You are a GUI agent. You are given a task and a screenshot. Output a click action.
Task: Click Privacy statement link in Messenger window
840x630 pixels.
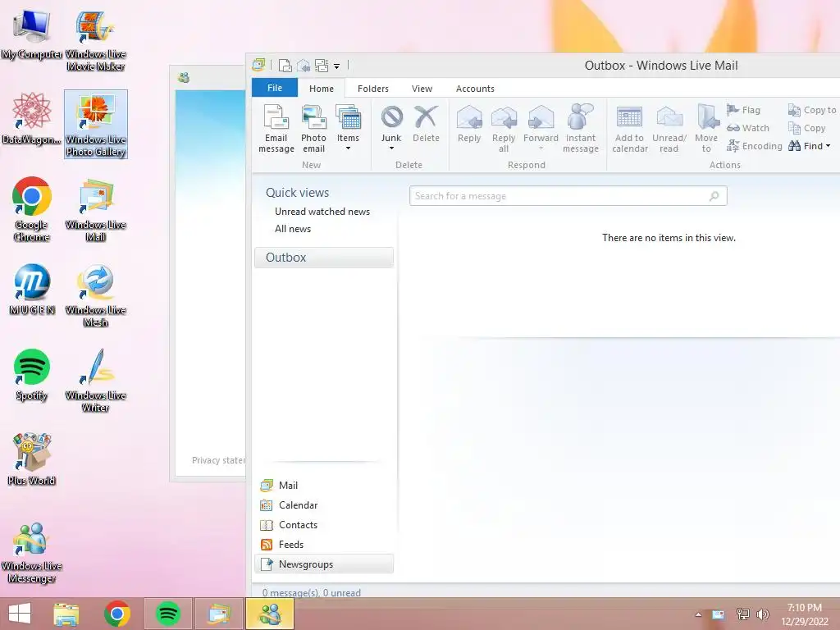click(x=218, y=460)
